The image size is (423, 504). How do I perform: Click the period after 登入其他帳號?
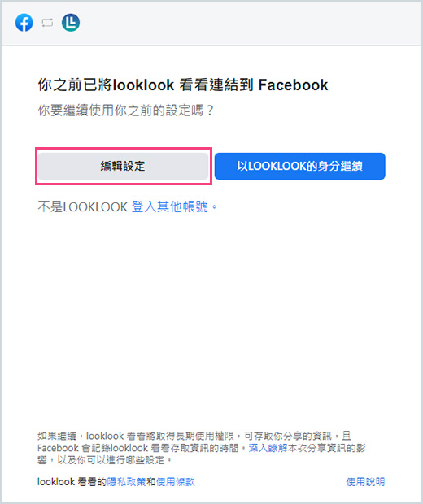[214, 208]
